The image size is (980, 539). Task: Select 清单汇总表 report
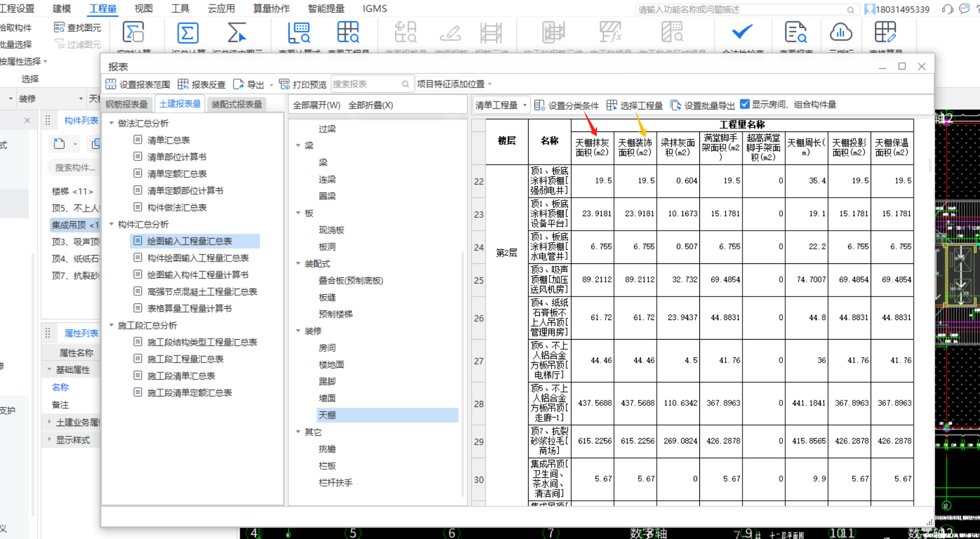(x=168, y=140)
